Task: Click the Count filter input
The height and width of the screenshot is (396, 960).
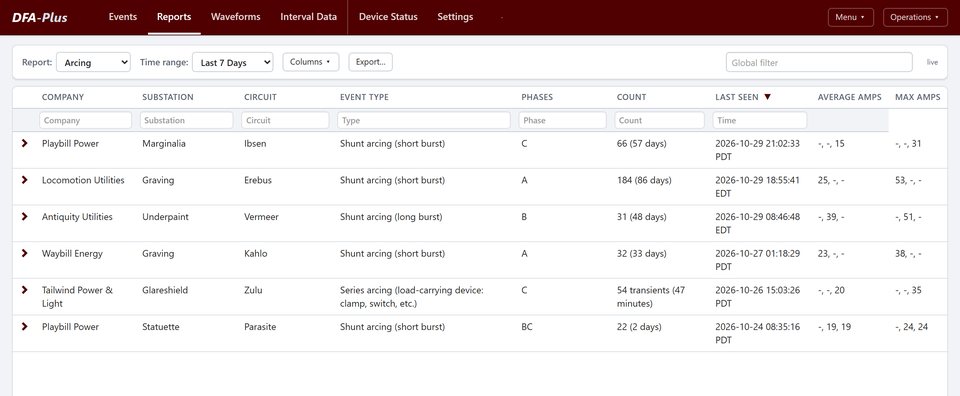Action: pyautogui.click(x=659, y=121)
